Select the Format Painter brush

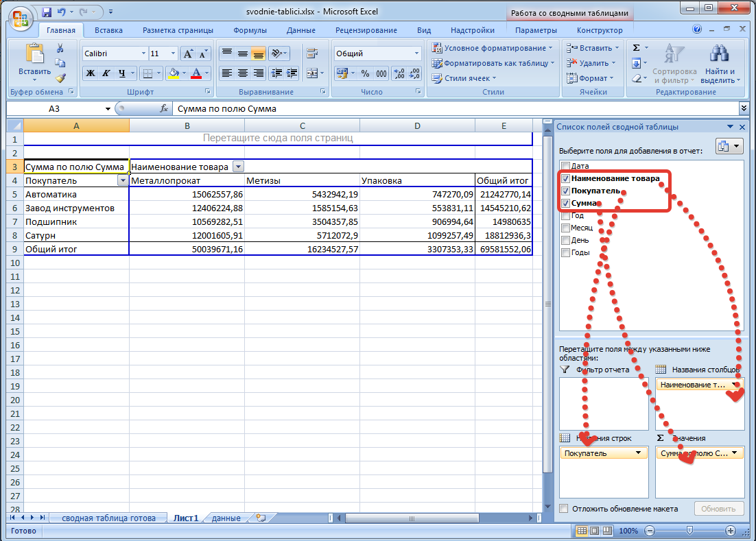[x=60, y=78]
